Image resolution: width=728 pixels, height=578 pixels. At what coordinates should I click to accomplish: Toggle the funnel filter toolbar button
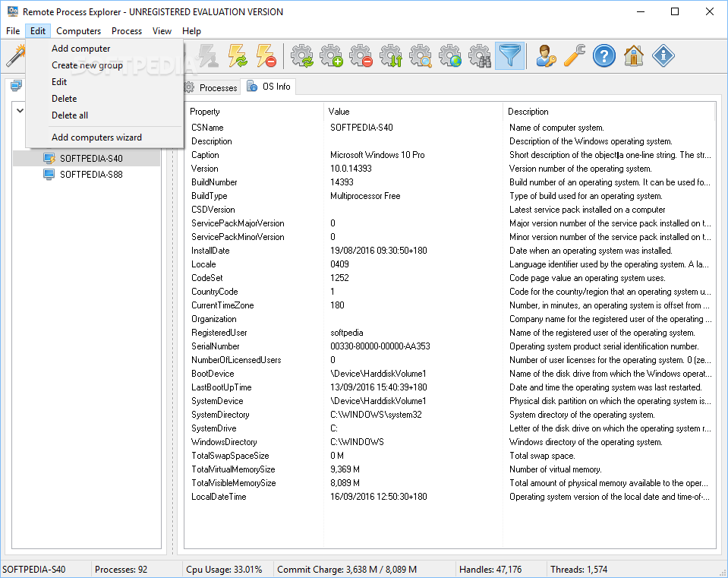pos(510,55)
